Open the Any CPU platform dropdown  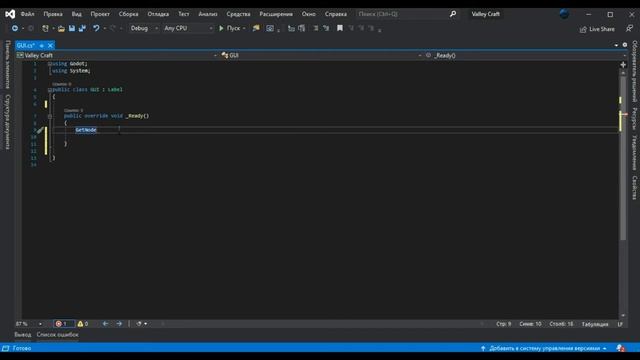(x=188, y=28)
